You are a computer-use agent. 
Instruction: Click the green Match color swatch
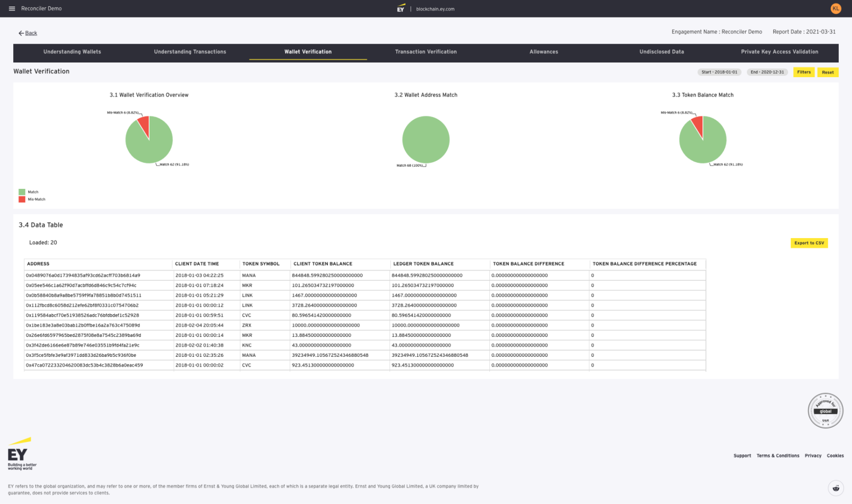[21, 192]
